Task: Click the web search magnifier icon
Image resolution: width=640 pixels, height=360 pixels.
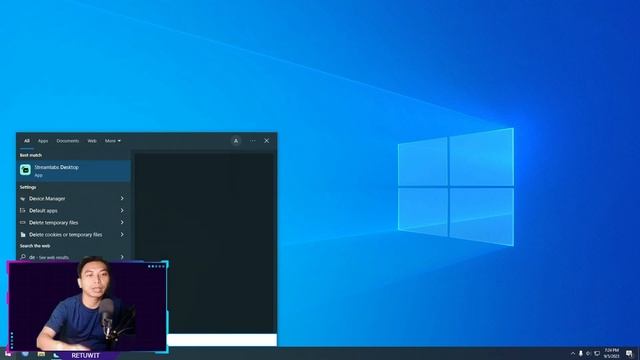Action: tap(23, 257)
